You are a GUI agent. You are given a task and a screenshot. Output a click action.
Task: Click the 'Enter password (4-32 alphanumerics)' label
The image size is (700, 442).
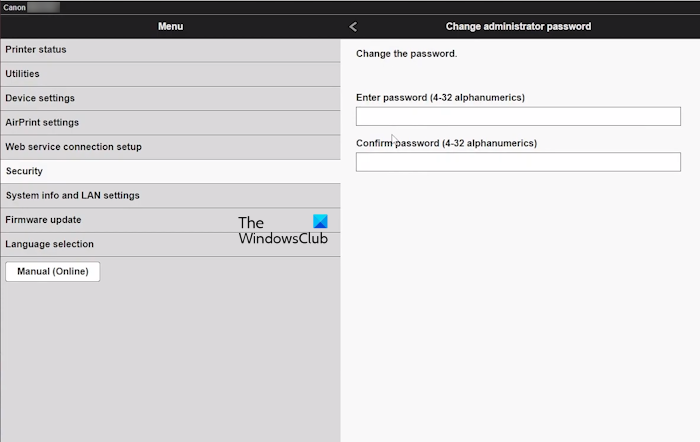pyautogui.click(x=440, y=97)
